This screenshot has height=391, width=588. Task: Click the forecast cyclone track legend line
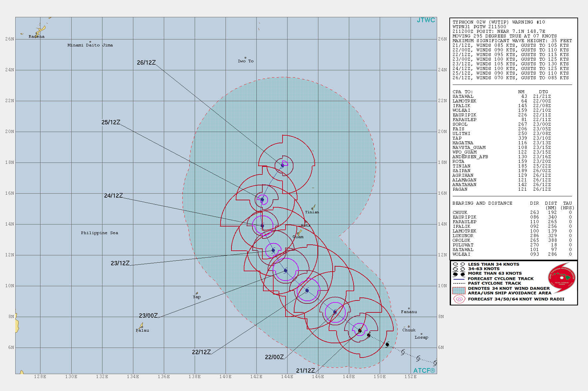click(x=459, y=279)
